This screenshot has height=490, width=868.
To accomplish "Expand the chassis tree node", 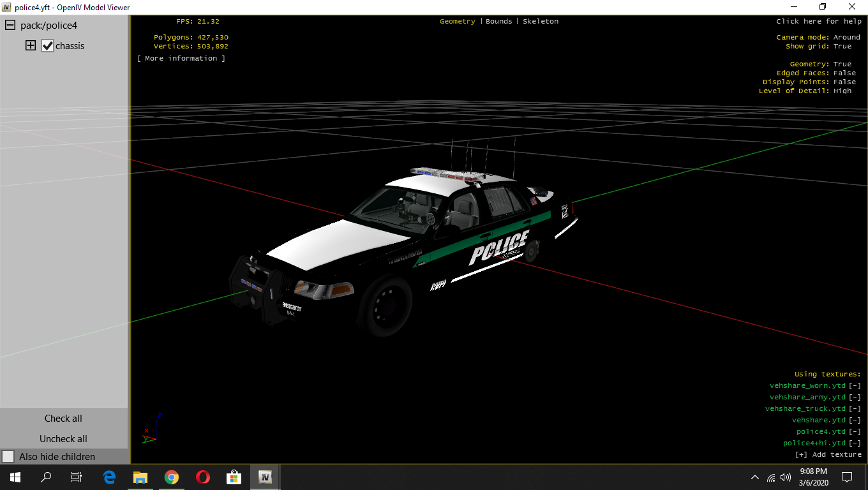I will coord(31,46).
